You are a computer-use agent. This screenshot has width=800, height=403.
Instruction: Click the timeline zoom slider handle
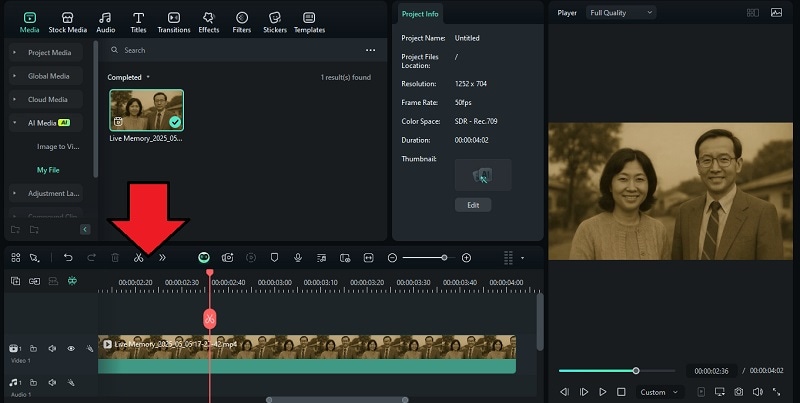[x=444, y=258]
